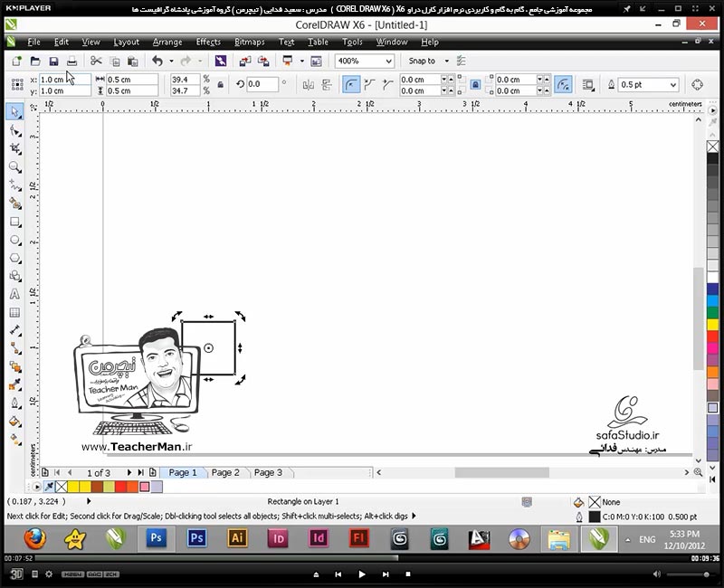Image resolution: width=724 pixels, height=588 pixels.
Task: Toggle chamfered corner style
Action: coord(387,84)
